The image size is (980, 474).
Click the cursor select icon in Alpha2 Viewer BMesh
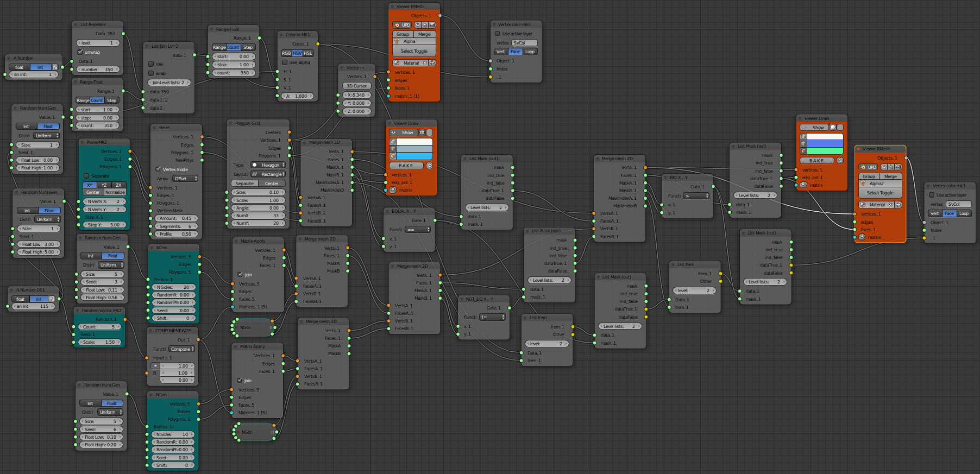pyautogui.click(x=891, y=167)
